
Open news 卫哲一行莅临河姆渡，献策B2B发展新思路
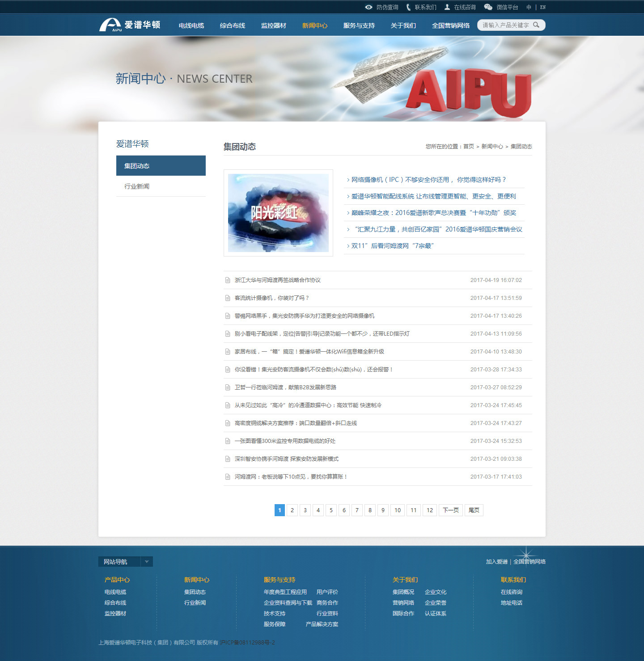[285, 387]
